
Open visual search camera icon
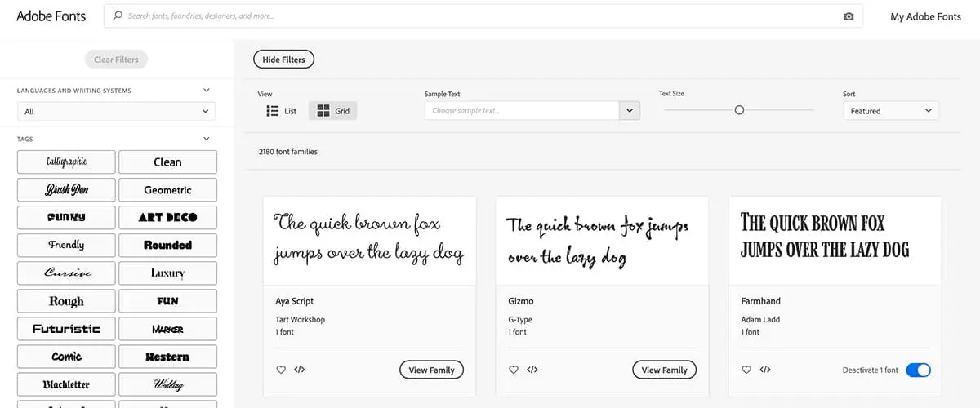pyautogui.click(x=849, y=16)
